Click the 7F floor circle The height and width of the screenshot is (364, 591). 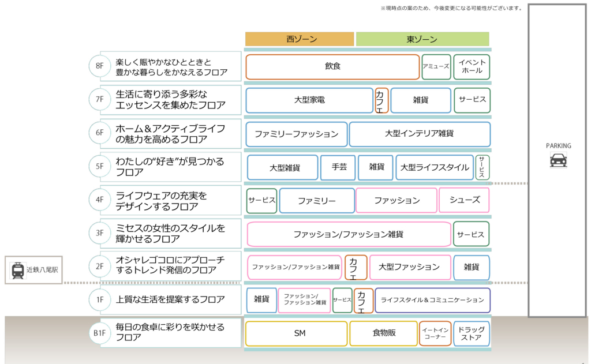[99, 99]
